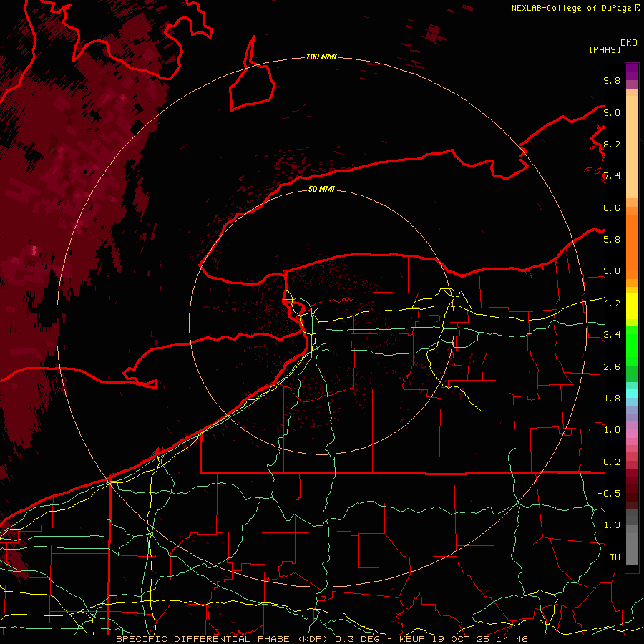The image size is (644, 644).
Task: Click the 4.2 scale value
Action: pos(612,303)
